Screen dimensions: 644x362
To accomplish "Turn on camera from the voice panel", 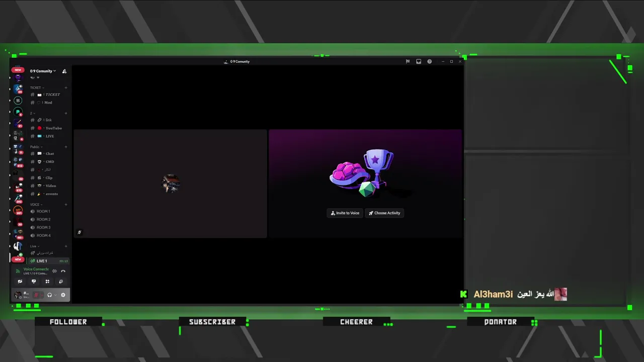I will pyautogui.click(x=20, y=282).
